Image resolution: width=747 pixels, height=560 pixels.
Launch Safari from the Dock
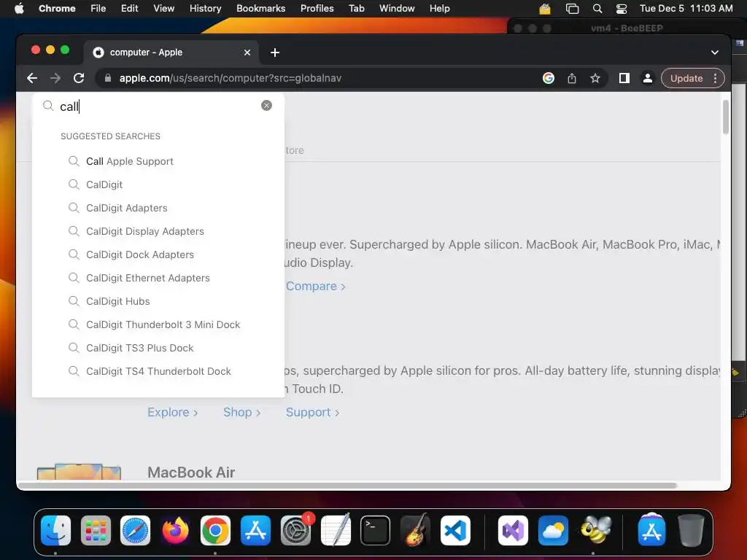tap(135, 530)
